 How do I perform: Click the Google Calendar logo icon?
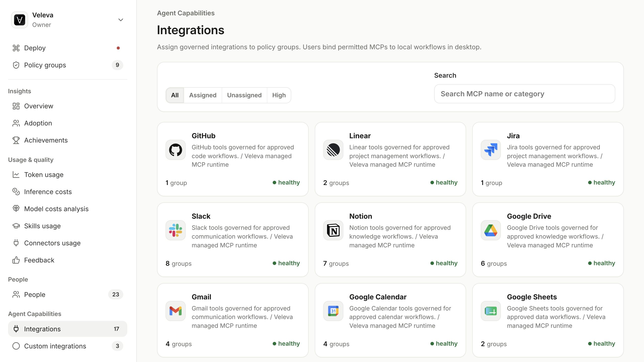[x=333, y=311]
